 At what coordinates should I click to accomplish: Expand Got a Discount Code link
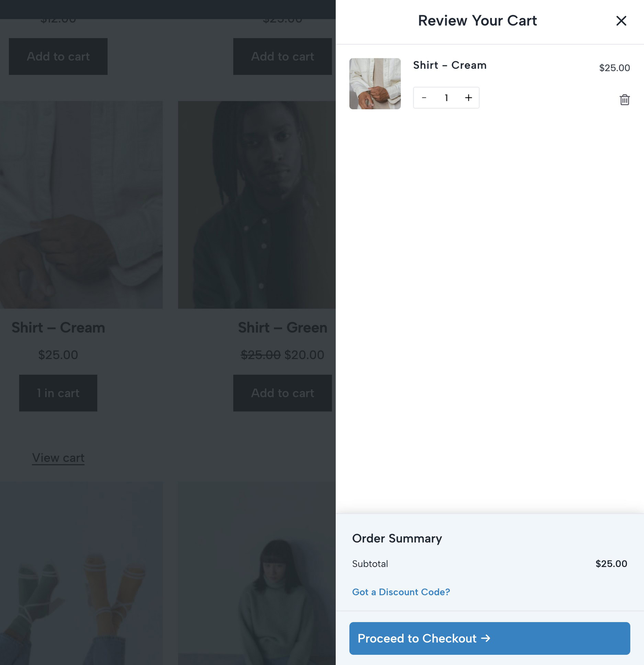point(401,592)
